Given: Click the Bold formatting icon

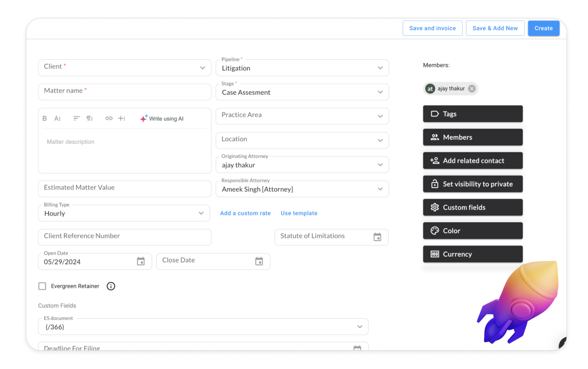Looking at the screenshot, I should coord(45,119).
